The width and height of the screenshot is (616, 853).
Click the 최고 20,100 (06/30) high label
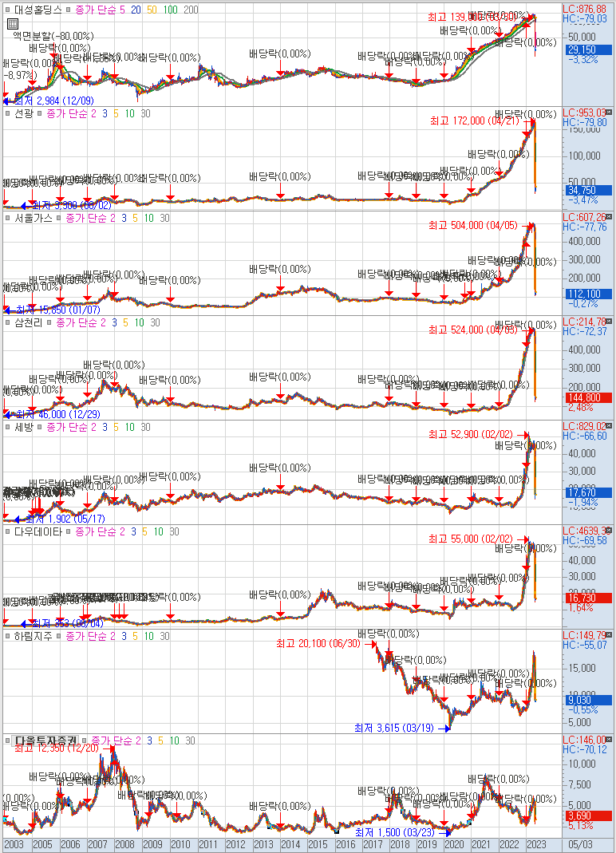coord(318,644)
